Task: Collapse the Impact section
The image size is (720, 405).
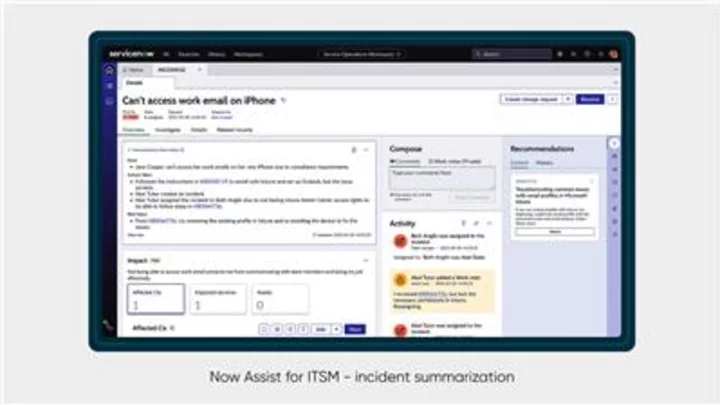Action: 366,261
